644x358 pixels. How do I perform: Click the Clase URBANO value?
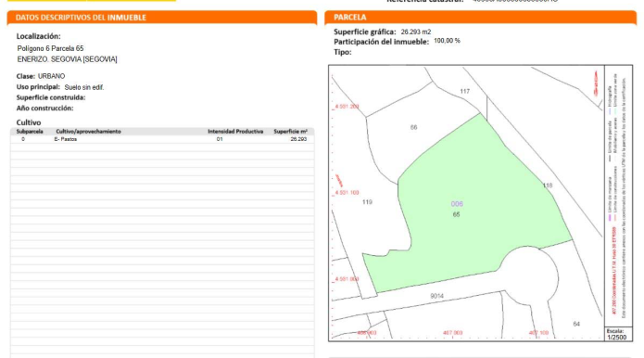pyautogui.click(x=51, y=76)
